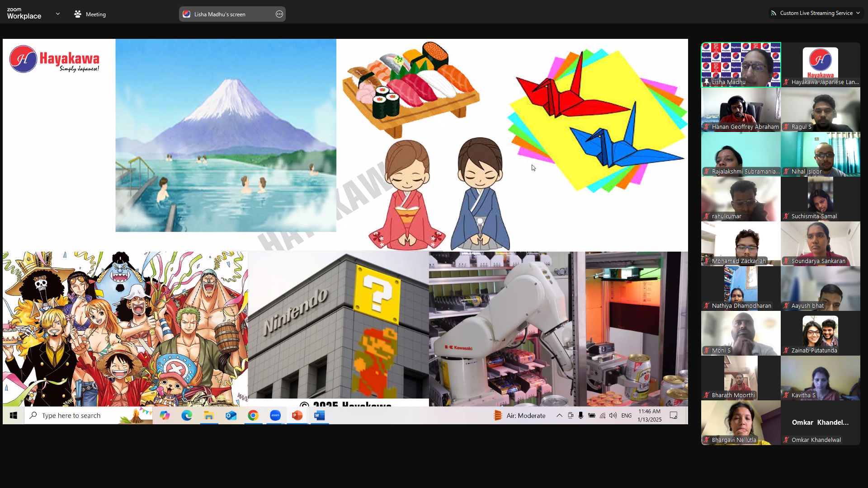Click the Wi-Fi network tray icon
This screenshot has height=488, width=868.
(603, 415)
